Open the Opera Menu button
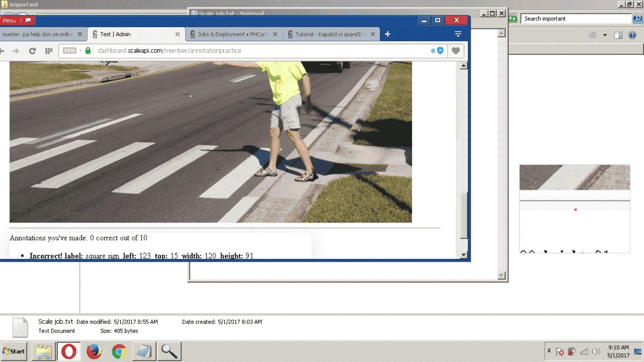Image resolution: width=644 pixels, height=362 pixels. coord(17,20)
